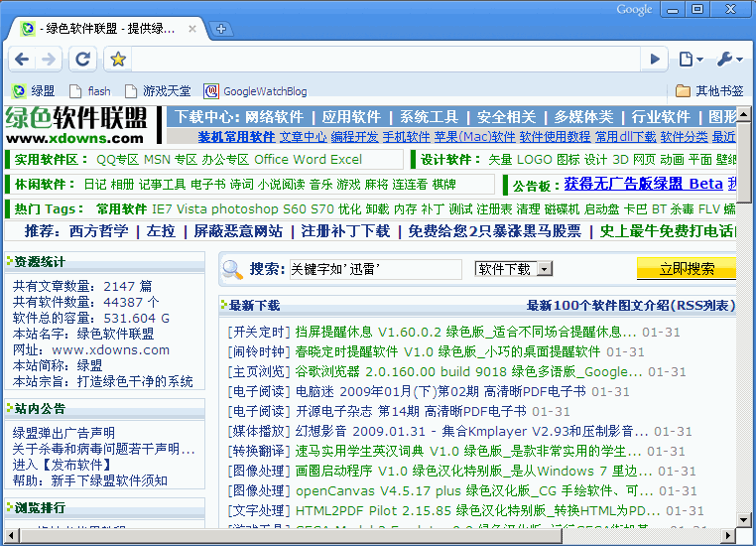Click the forward arrow navigation button

coord(49,60)
